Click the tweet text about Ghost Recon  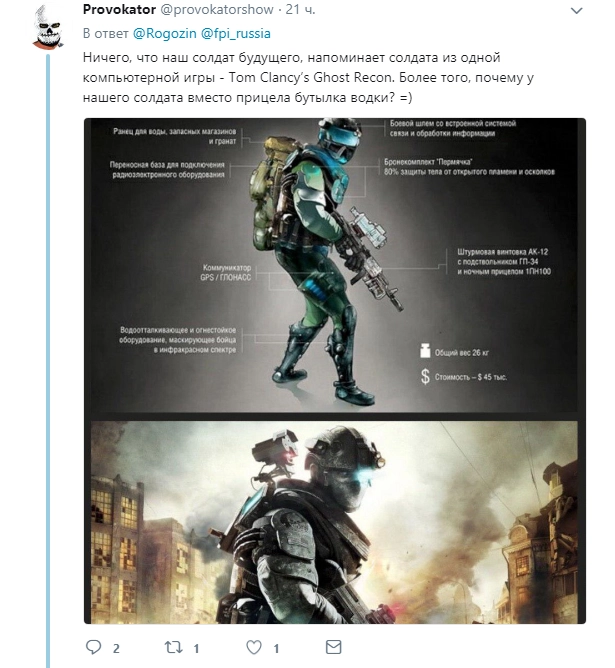click(x=308, y=78)
